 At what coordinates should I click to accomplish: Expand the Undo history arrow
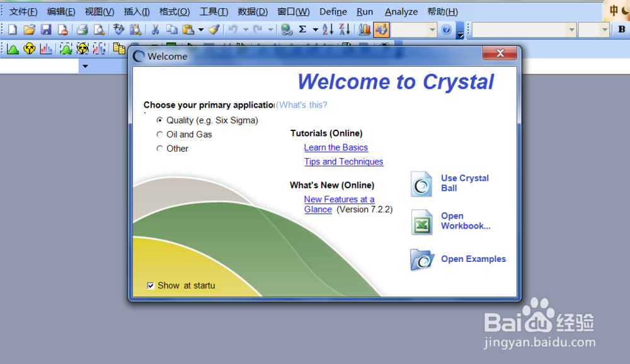click(246, 30)
